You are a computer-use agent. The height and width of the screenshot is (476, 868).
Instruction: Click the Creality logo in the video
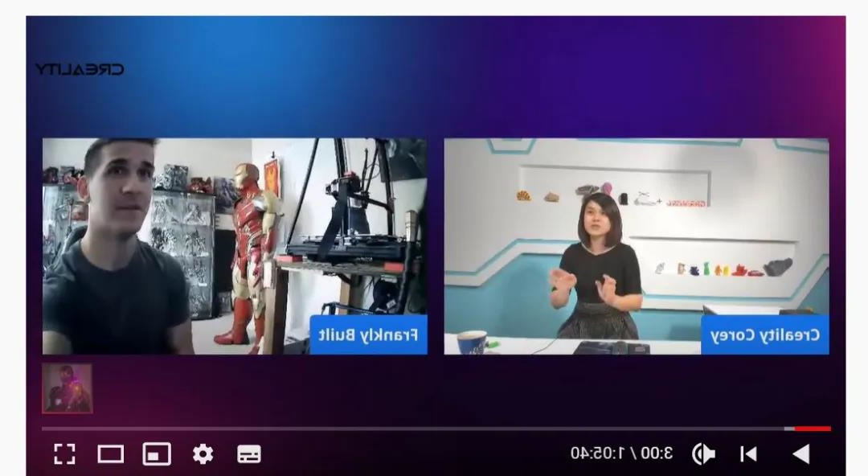[80, 69]
